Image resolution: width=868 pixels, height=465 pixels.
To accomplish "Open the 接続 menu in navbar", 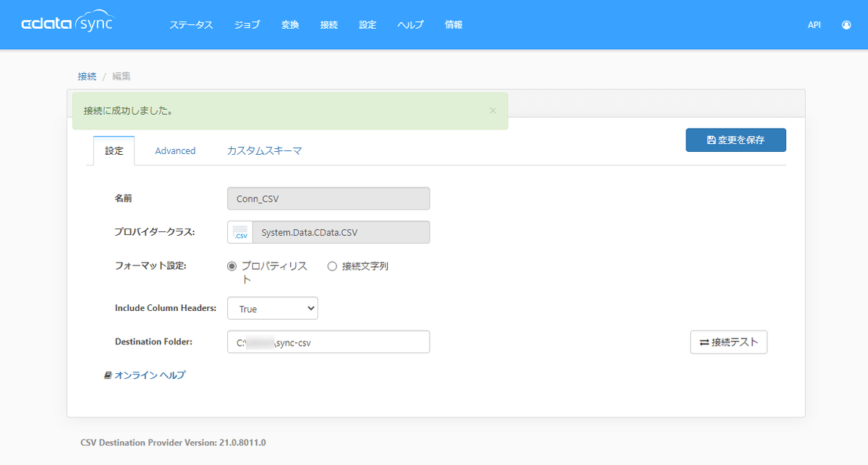I will tap(328, 25).
